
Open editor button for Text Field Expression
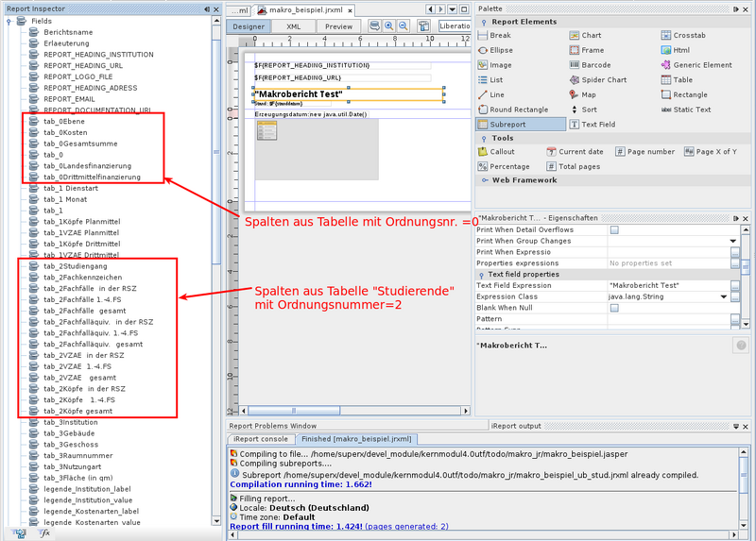(x=735, y=286)
